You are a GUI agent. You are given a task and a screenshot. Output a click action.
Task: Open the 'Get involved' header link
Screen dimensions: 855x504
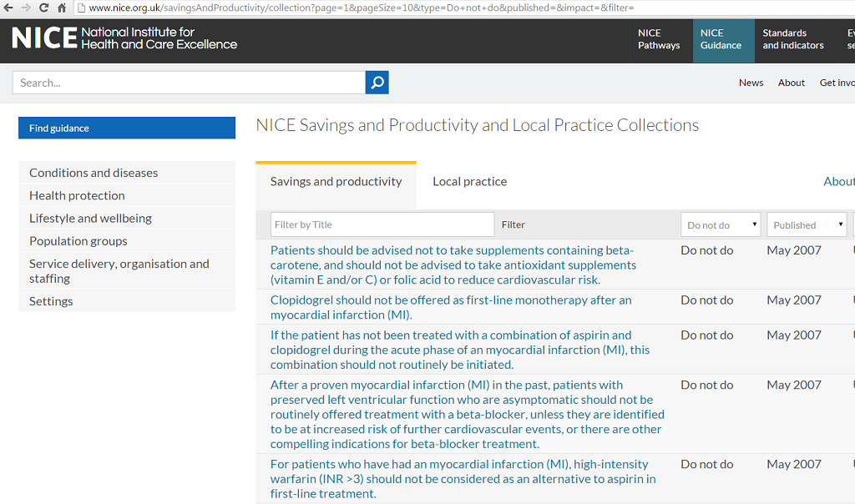click(x=837, y=83)
